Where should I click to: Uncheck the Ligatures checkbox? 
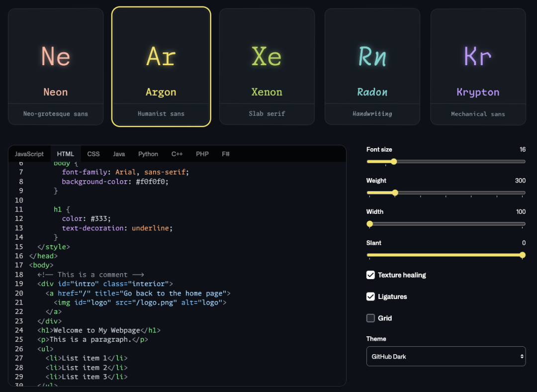[x=370, y=296]
